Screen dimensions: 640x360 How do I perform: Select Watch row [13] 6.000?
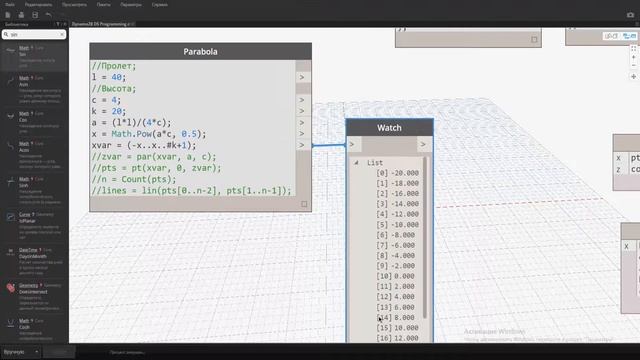(x=396, y=307)
